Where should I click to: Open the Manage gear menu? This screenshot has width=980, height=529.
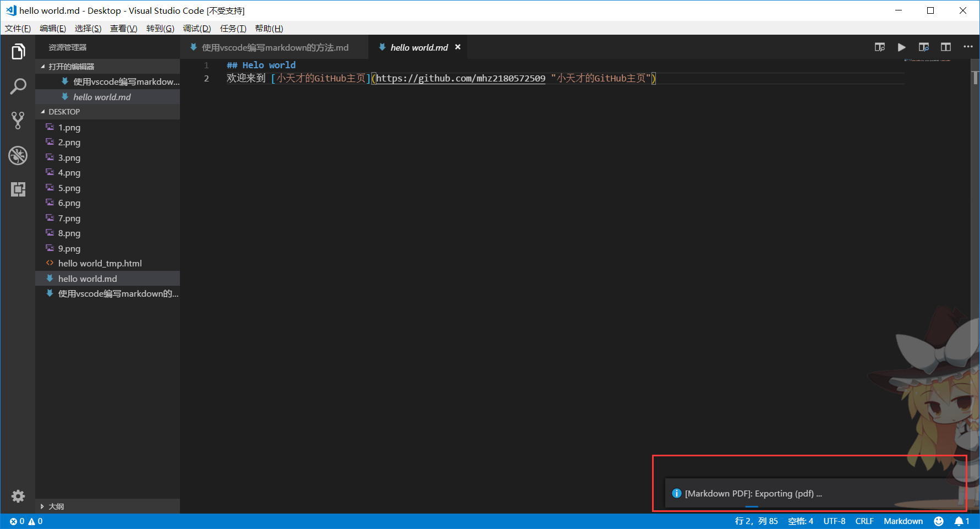coord(18,497)
